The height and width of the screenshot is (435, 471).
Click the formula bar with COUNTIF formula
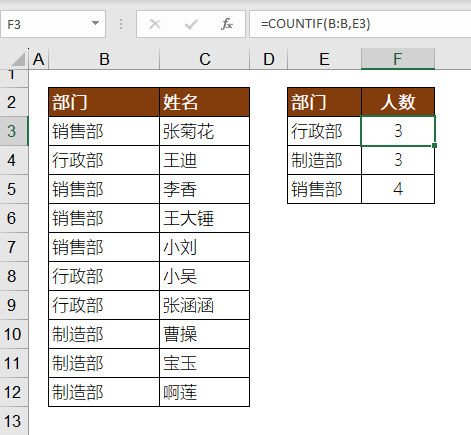360,24
